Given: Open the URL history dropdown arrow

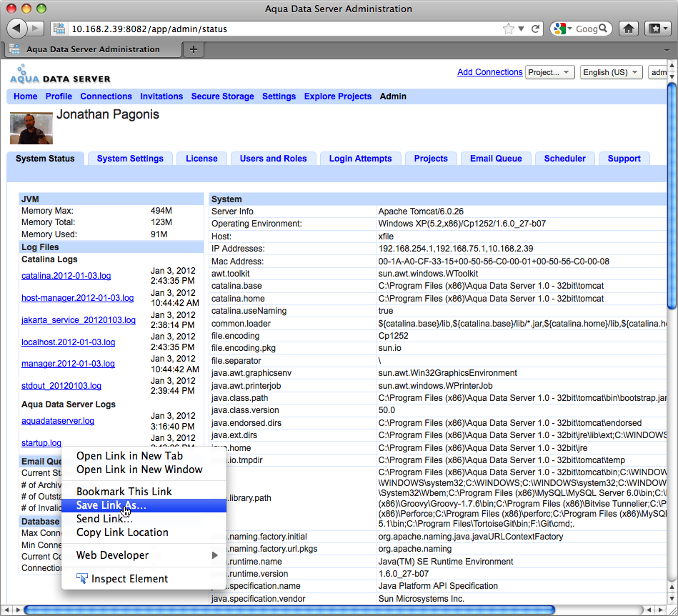Looking at the screenshot, I should click(x=521, y=29).
